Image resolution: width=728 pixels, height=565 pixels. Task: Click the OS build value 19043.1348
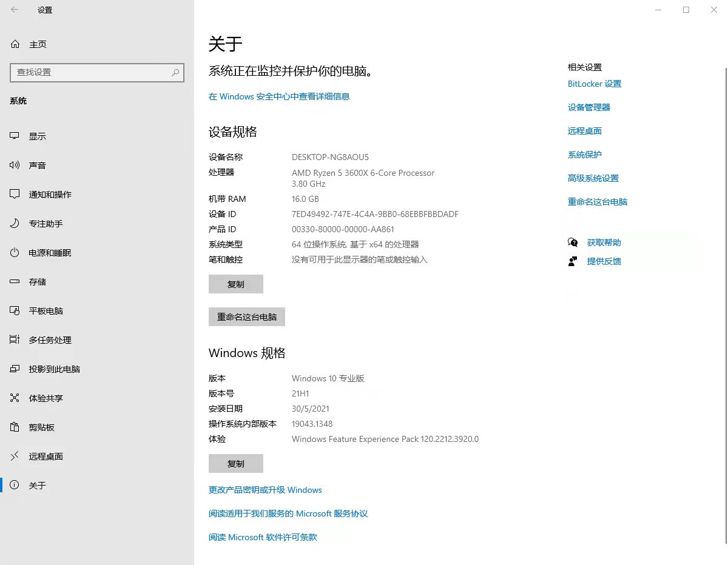(x=312, y=424)
